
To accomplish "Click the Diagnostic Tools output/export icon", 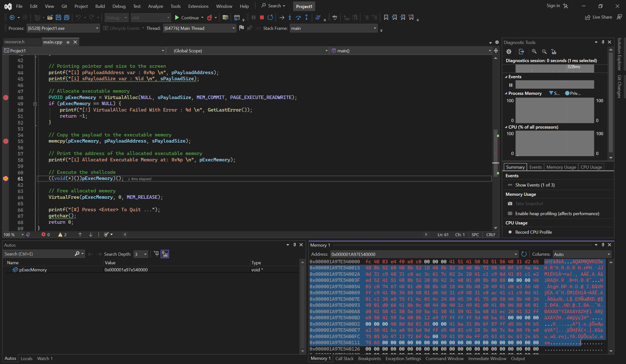I will (x=521, y=52).
